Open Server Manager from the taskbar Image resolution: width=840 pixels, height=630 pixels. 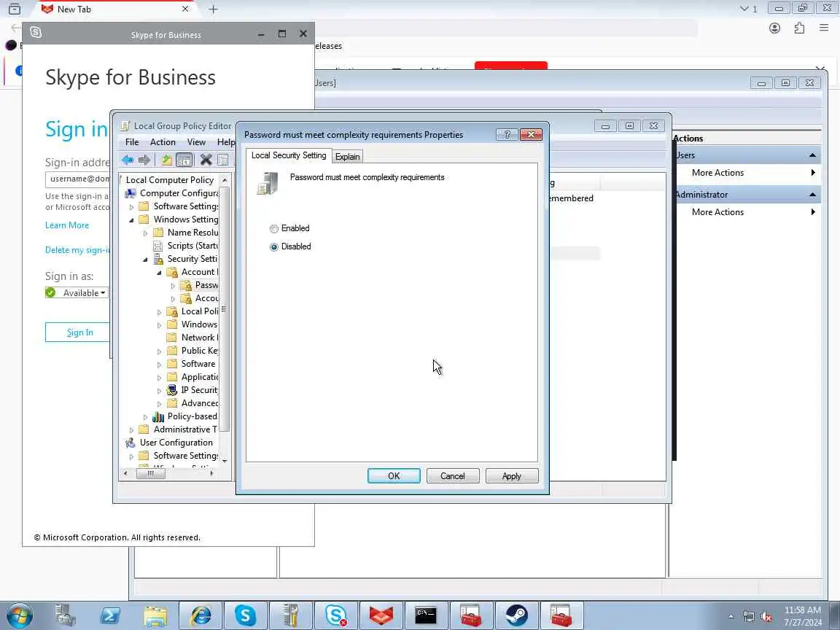pyautogui.click(x=66, y=615)
